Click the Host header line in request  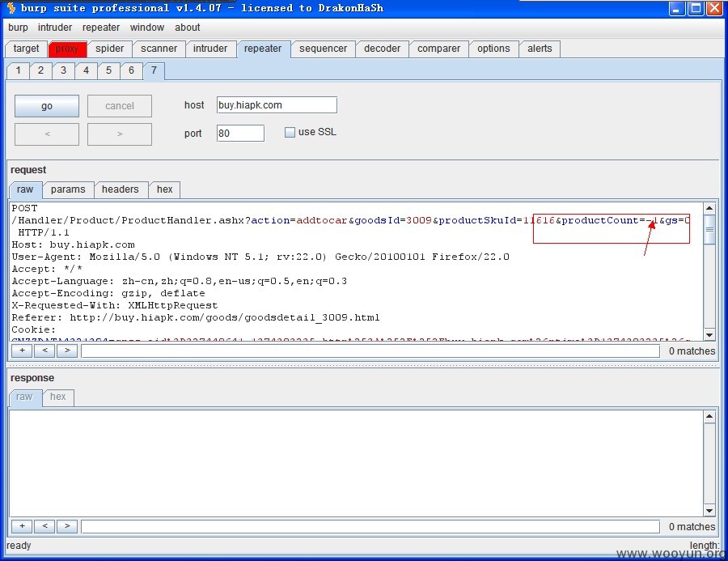(74, 244)
